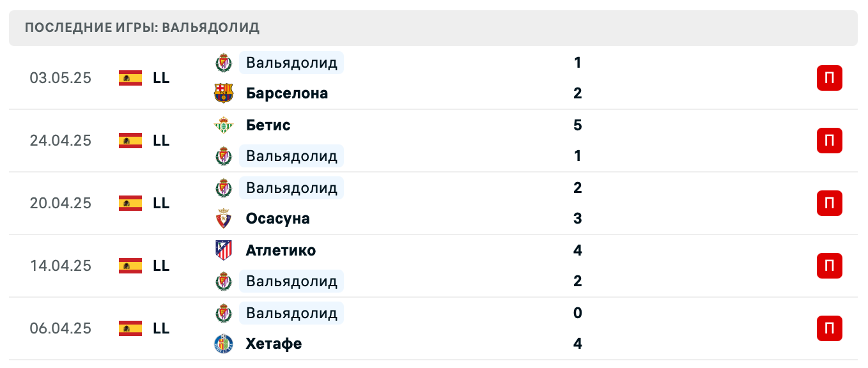Click the Atletico club crest icon
Screen dimensions: 868x368
[x=224, y=250]
